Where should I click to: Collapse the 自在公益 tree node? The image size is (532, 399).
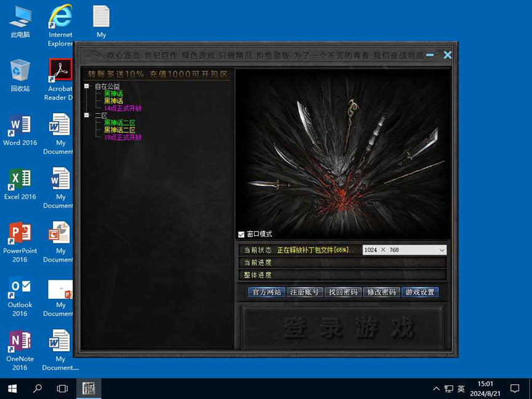point(87,86)
